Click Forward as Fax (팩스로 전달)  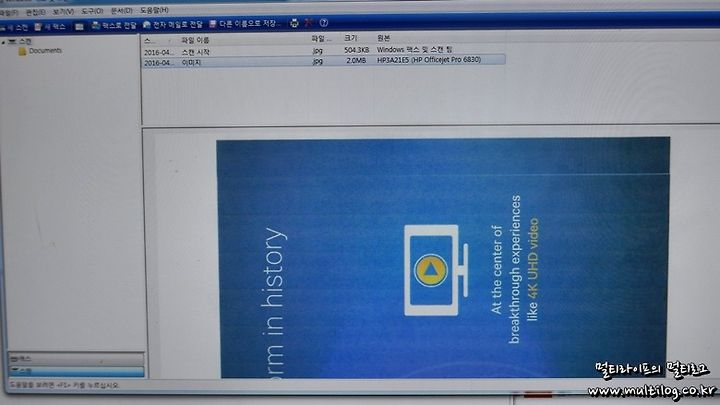pos(114,25)
